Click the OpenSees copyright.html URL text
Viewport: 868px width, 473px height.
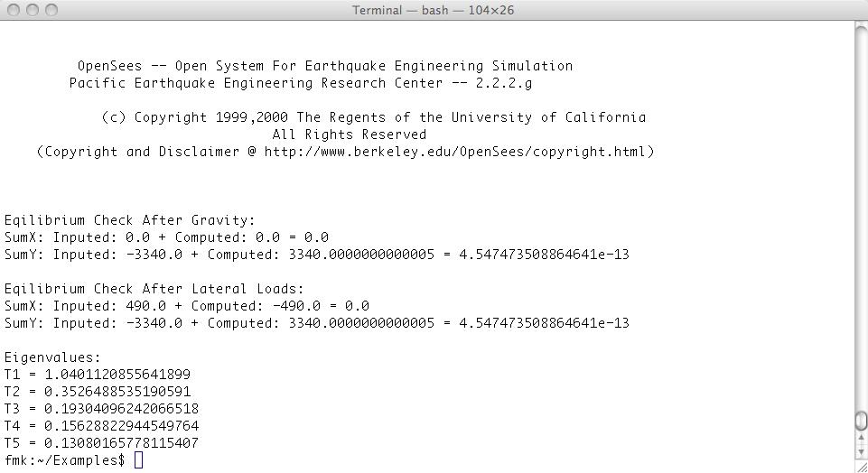pos(454,152)
